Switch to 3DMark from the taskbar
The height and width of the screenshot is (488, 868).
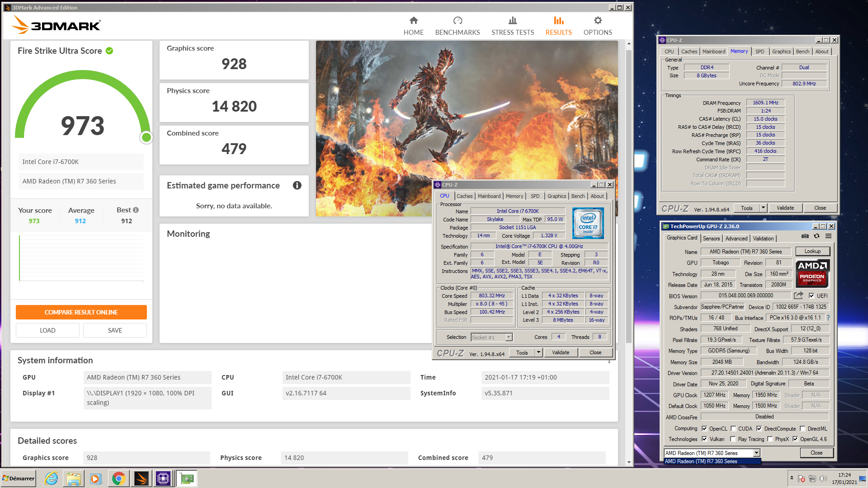pyautogui.click(x=141, y=479)
